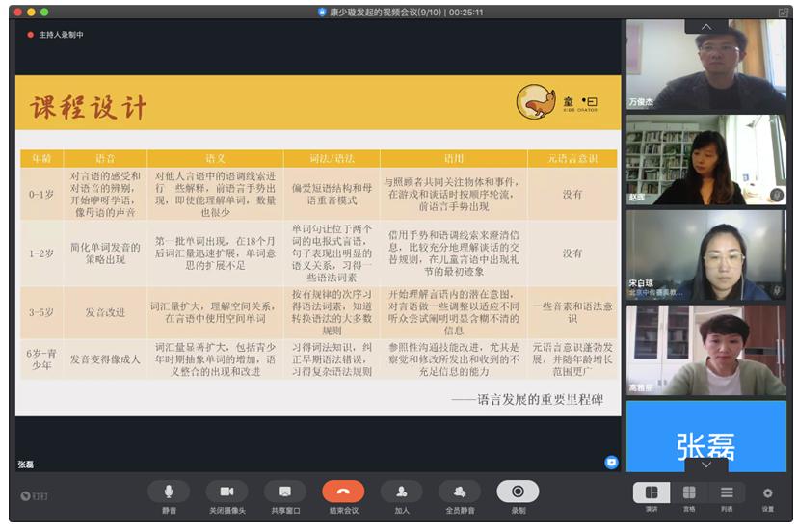Click the blue icon at bottom-right of shared screen
Image resolution: width=798 pixels, height=532 pixels.
[x=611, y=463]
